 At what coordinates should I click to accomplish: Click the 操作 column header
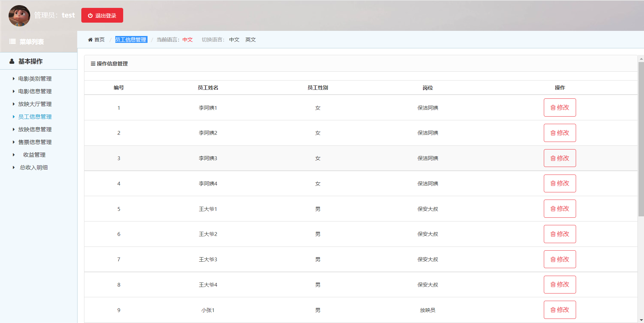coord(560,88)
